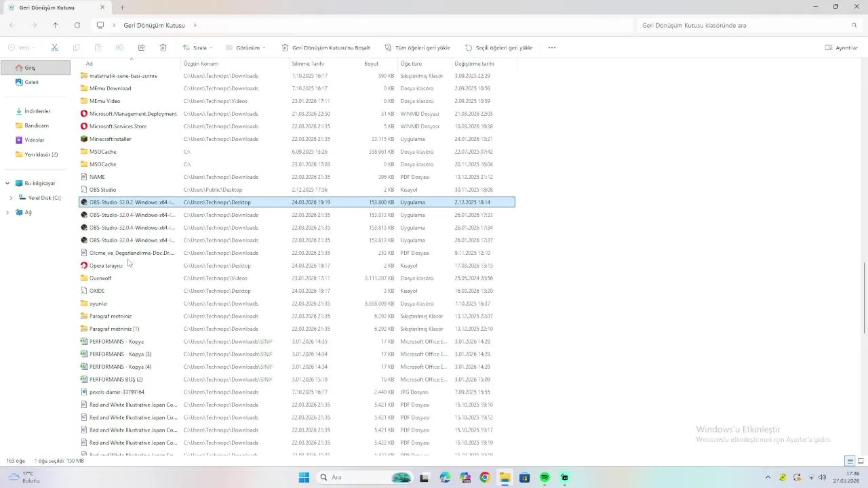868x488 pixels.
Task: Switch to details view icon in status bar
Action: click(850, 461)
